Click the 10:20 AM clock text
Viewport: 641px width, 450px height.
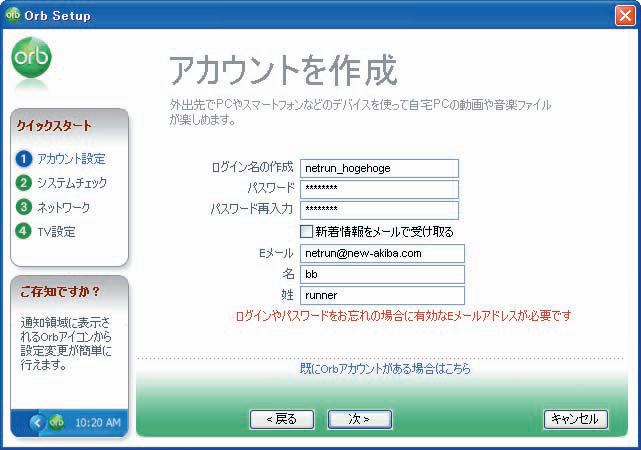click(x=98, y=422)
